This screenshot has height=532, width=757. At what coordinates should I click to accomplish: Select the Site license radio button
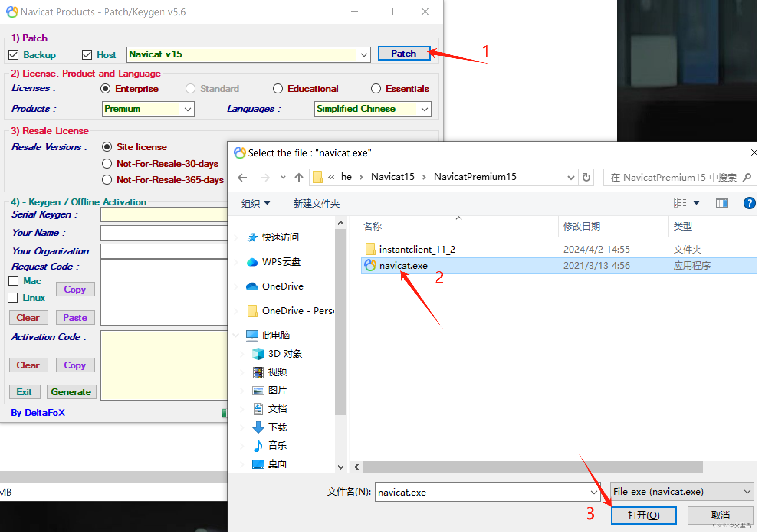pos(107,147)
